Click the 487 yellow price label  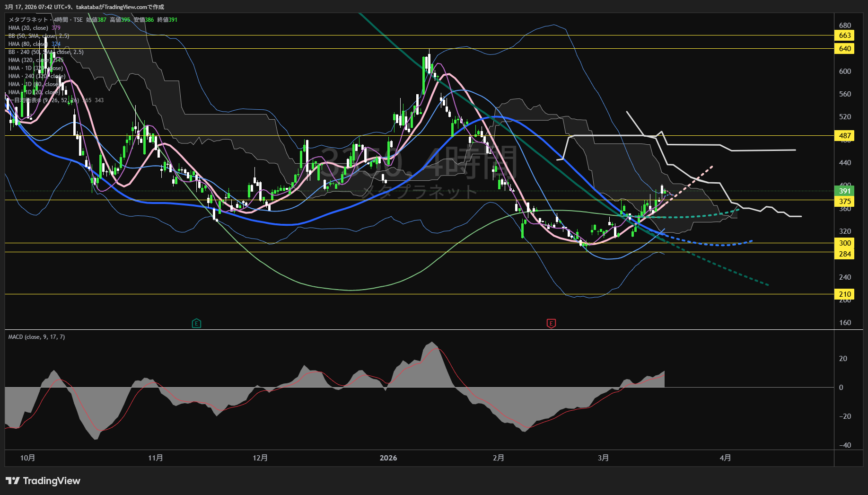(x=845, y=136)
